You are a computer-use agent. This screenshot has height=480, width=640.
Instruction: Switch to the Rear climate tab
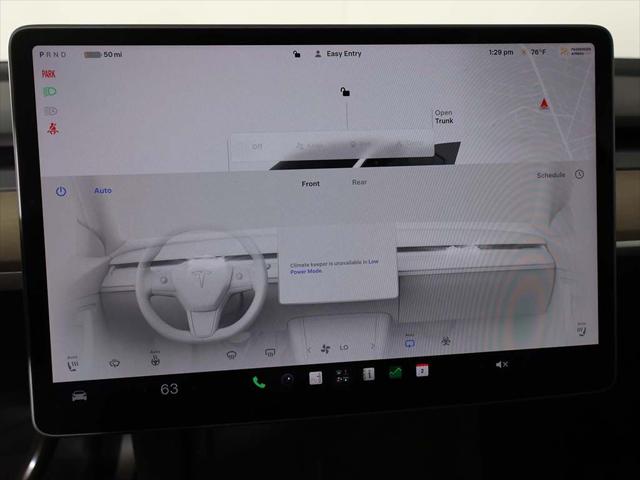click(x=359, y=182)
